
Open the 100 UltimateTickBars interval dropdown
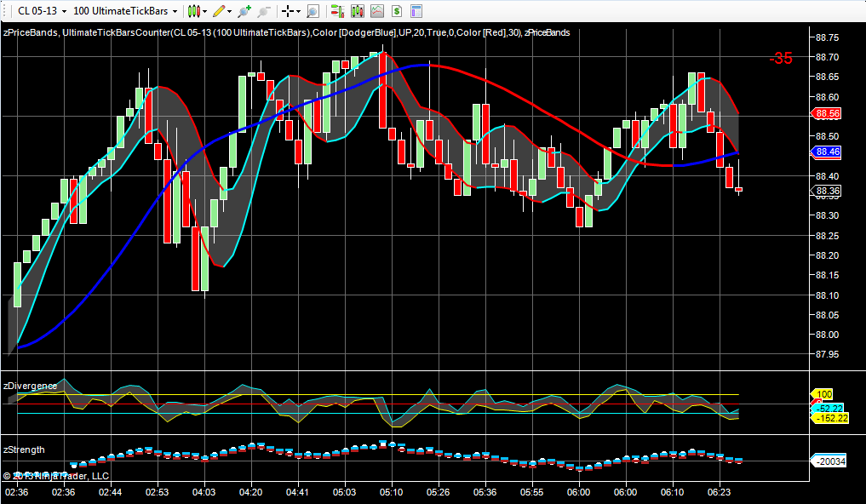click(x=125, y=11)
